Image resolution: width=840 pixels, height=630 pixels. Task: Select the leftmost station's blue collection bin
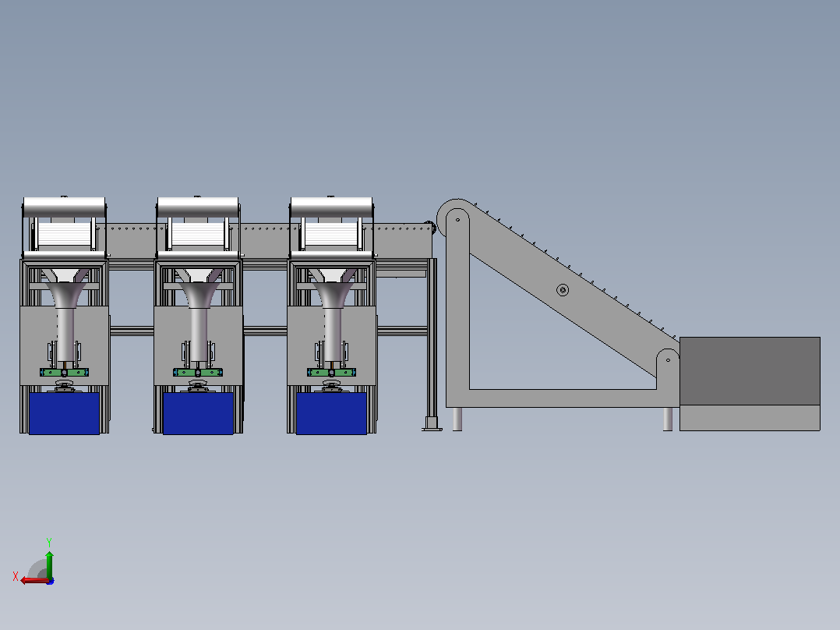coord(64,413)
